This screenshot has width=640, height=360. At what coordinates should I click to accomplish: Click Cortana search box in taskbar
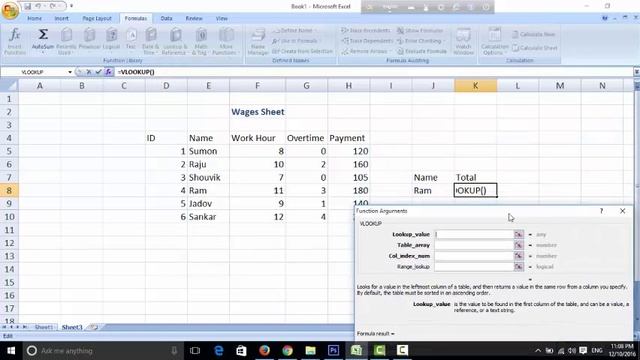tap(103, 351)
